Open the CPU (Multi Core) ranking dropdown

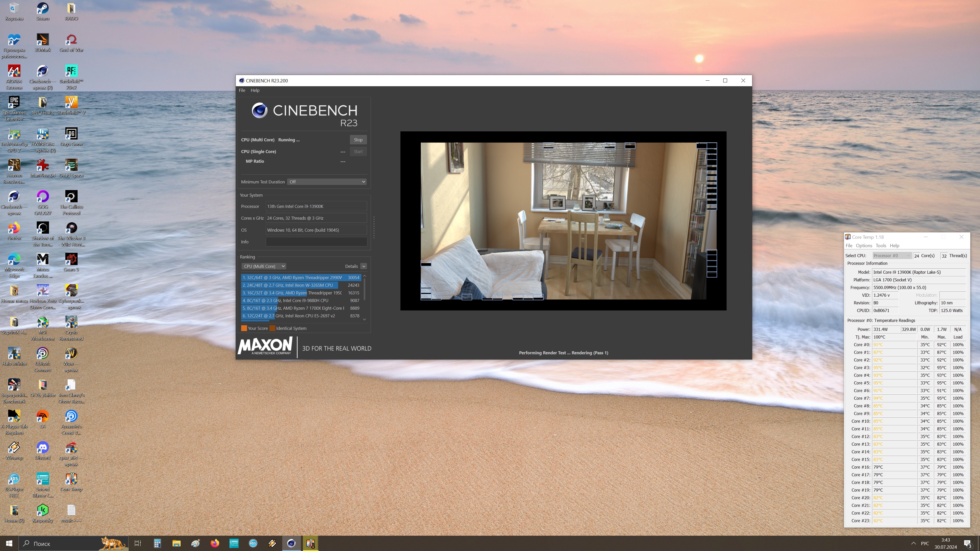(x=264, y=266)
